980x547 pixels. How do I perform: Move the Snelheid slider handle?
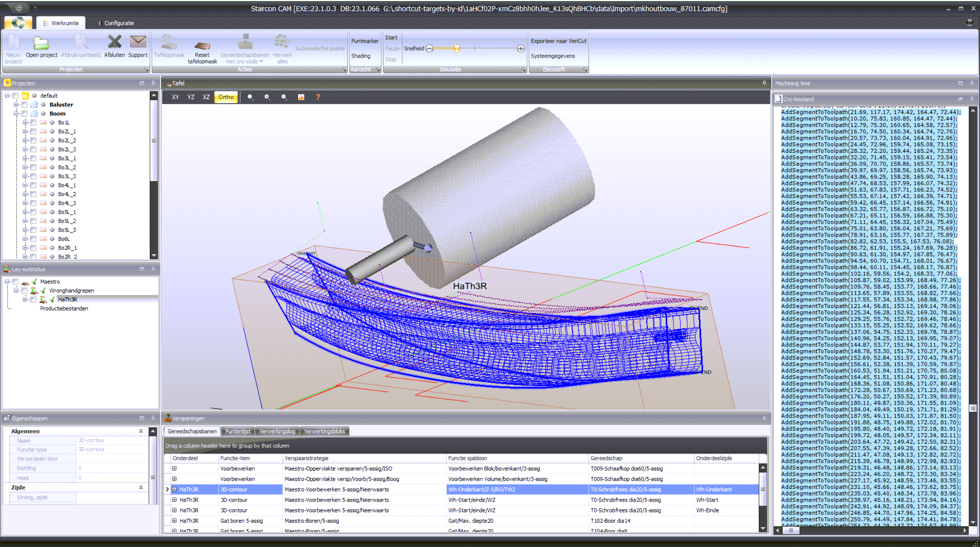coord(457,49)
